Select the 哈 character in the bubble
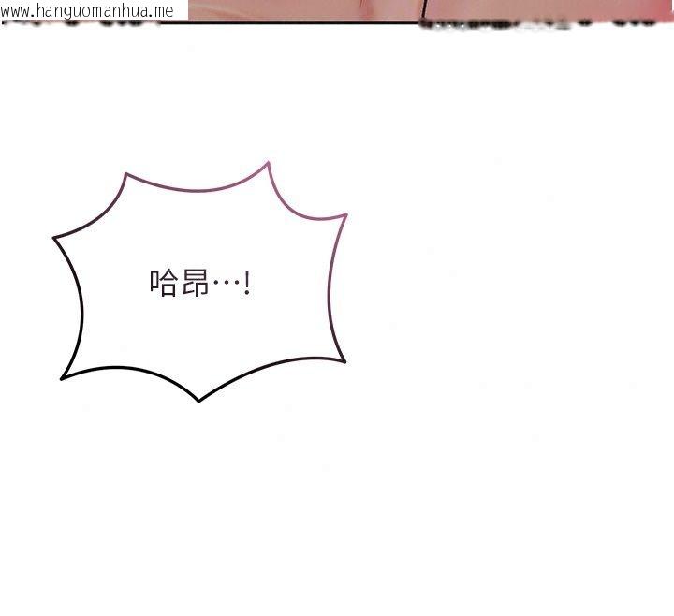This screenshot has width=674, height=616. point(163,283)
